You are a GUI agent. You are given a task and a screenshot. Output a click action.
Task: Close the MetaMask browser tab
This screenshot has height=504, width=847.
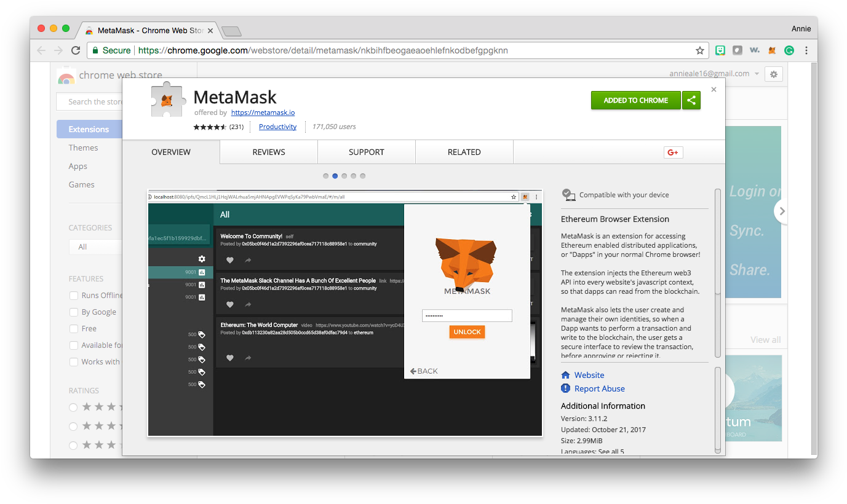pos(210,30)
